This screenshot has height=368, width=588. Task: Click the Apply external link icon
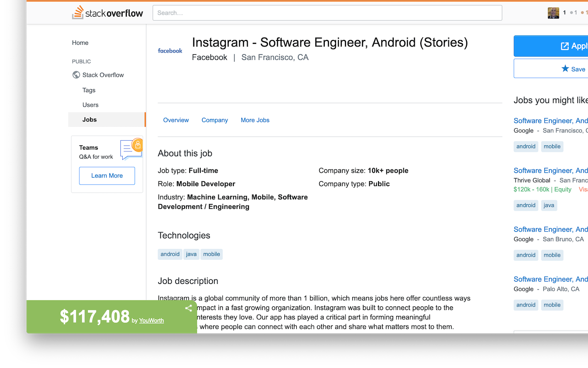coord(565,46)
